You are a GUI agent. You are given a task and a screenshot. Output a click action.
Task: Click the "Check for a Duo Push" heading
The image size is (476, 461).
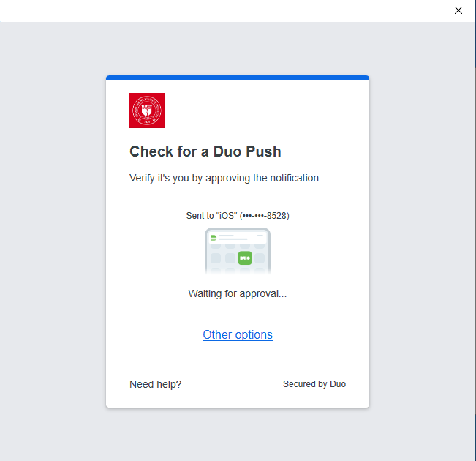pyautogui.click(x=205, y=151)
